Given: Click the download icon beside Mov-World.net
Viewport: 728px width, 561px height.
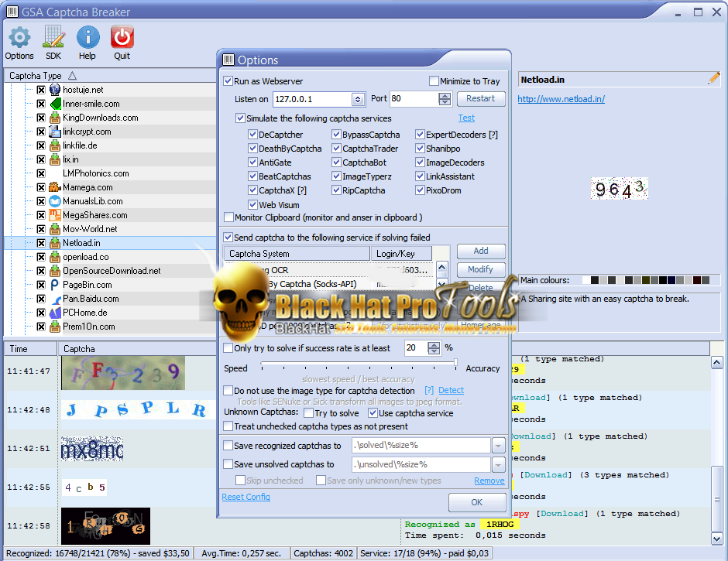Looking at the screenshot, I should (x=55, y=229).
